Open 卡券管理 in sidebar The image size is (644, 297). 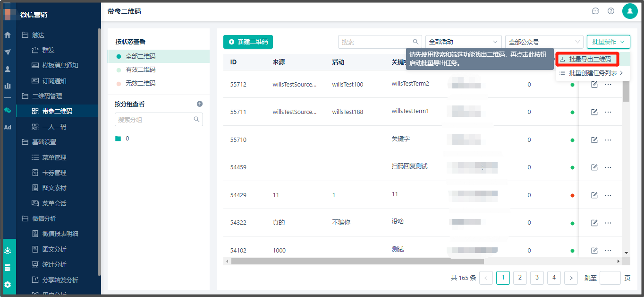54,173
